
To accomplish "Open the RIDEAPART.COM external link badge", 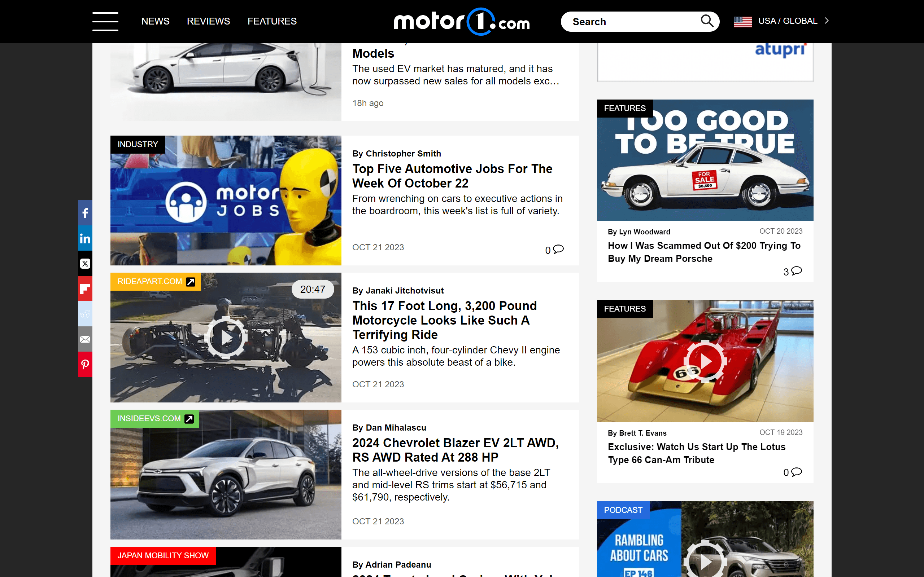I will [x=154, y=281].
